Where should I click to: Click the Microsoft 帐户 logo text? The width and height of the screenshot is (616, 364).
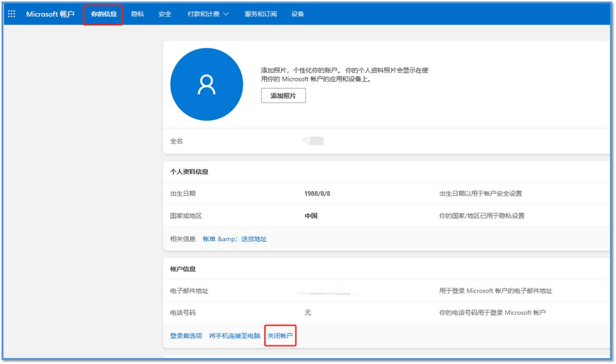(x=50, y=14)
